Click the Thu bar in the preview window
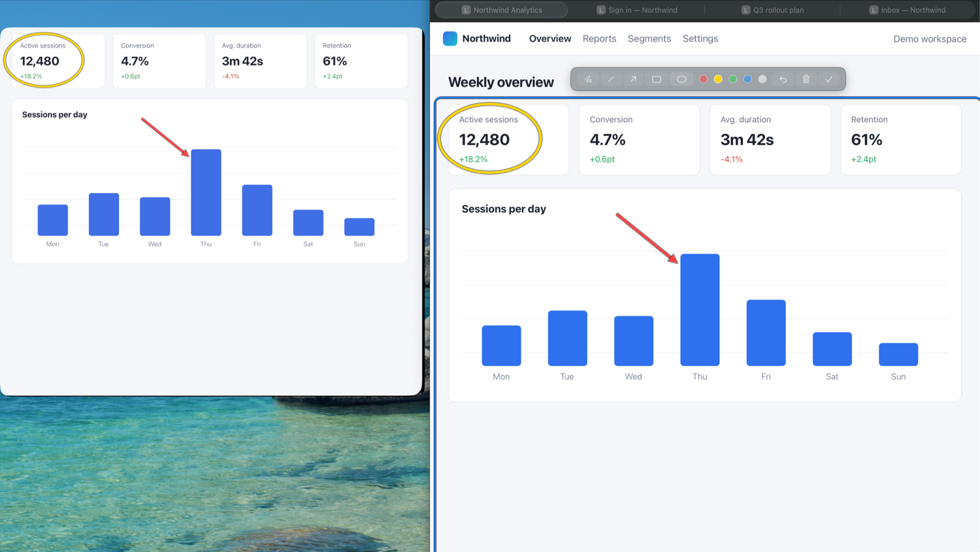Viewport: 980px width, 552px height. (x=206, y=192)
